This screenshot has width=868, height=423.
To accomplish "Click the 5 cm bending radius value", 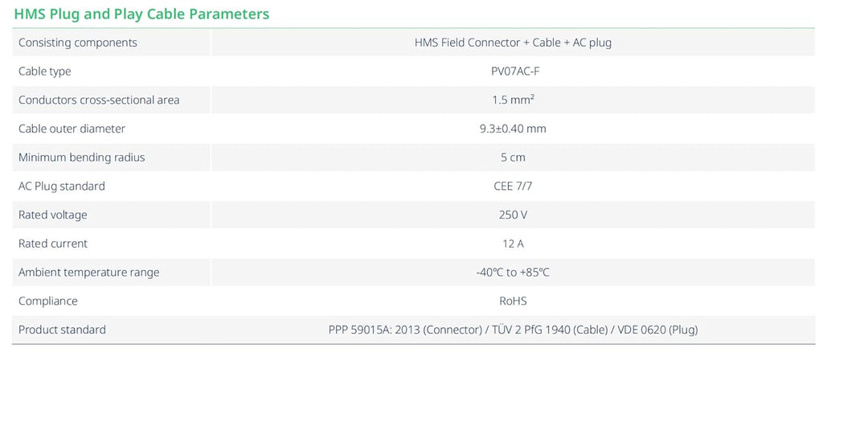I will tap(513, 158).
